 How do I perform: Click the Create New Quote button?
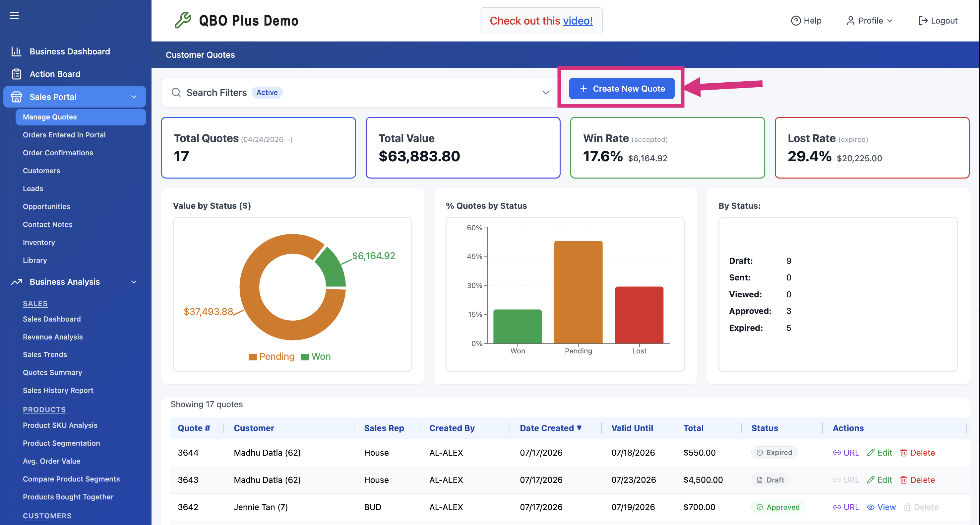[x=622, y=88]
